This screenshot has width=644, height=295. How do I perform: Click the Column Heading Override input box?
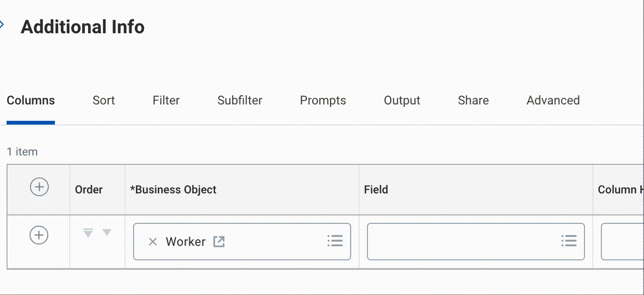622,242
